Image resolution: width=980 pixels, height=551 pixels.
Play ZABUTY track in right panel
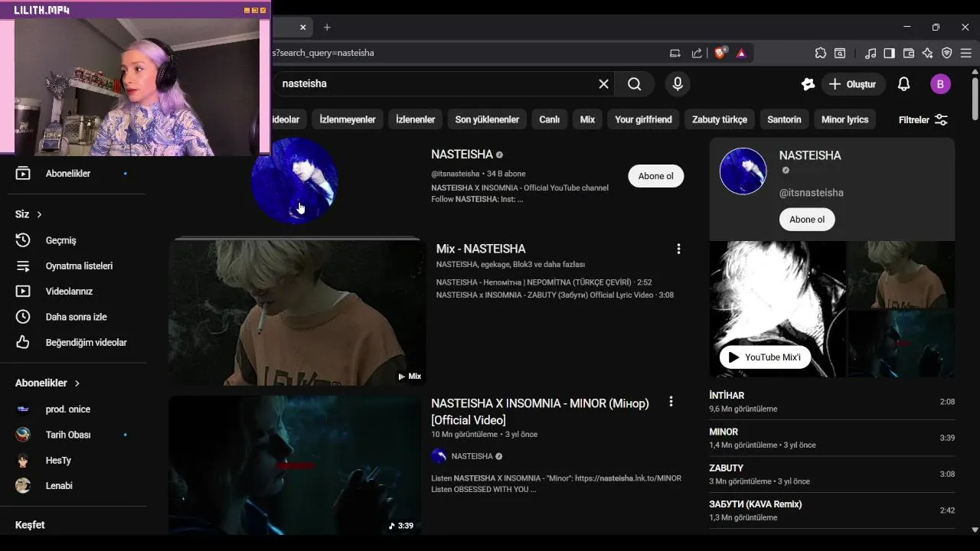coord(832,474)
